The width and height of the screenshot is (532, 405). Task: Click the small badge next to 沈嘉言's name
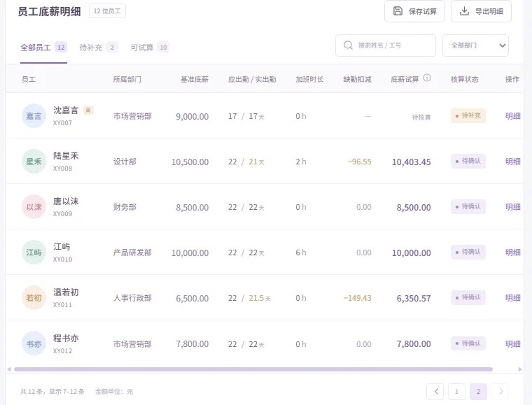88,110
